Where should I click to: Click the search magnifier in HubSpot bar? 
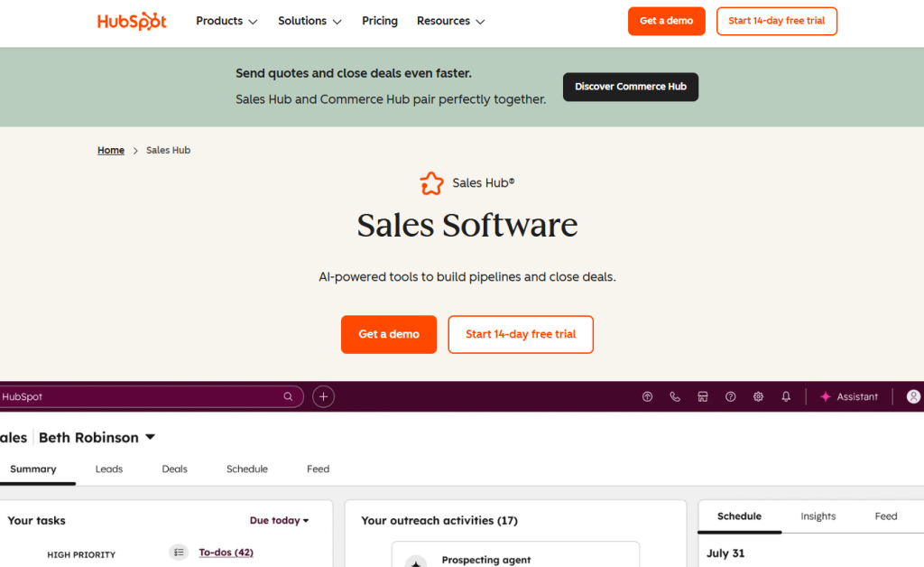[x=288, y=396]
